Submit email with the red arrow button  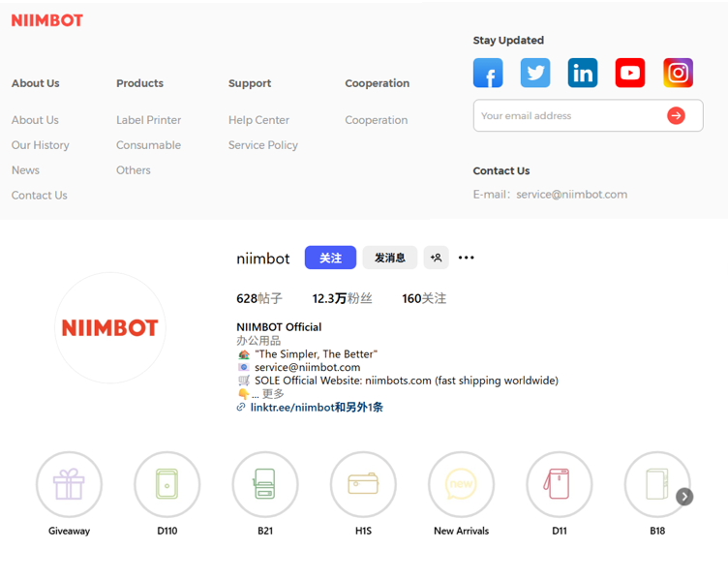pos(676,116)
